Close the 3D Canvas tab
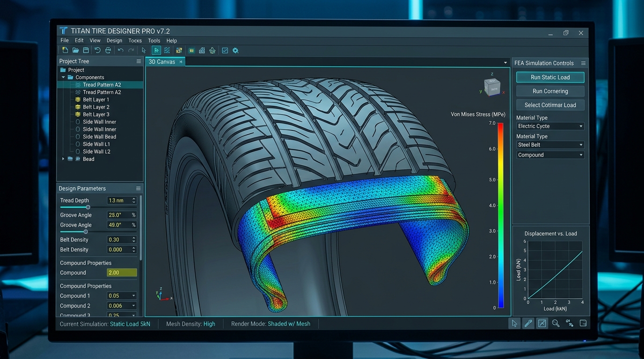The height and width of the screenshot is (359, 644). (x=181, y=62)
